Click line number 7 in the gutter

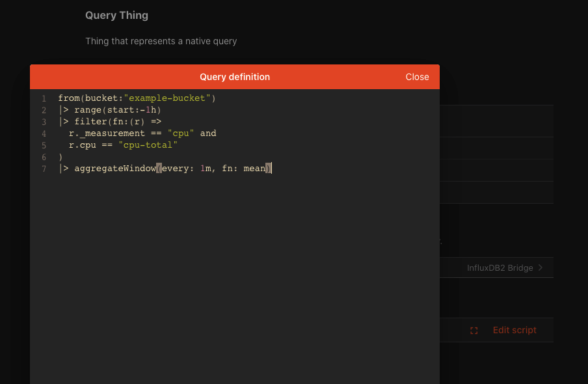pyautogui.click(x=44, y=169)
